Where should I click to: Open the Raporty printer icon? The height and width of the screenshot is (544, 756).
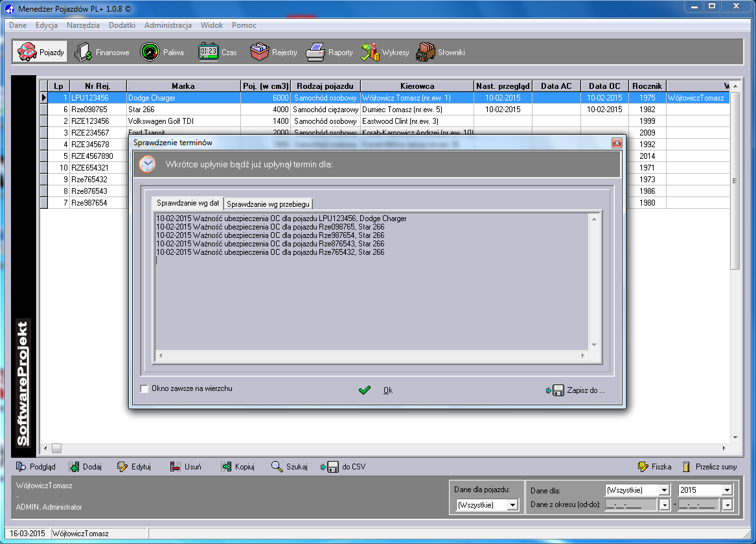click(x=315, y=53)
